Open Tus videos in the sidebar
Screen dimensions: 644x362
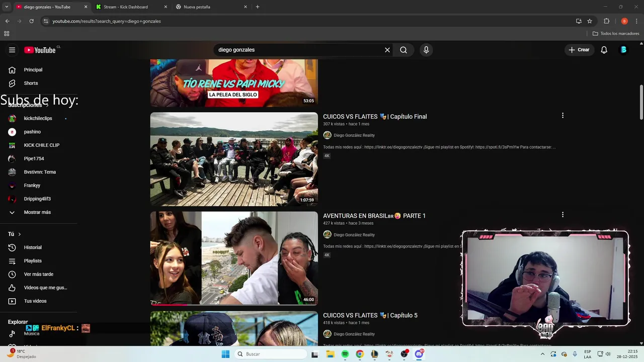coord(35,301)
